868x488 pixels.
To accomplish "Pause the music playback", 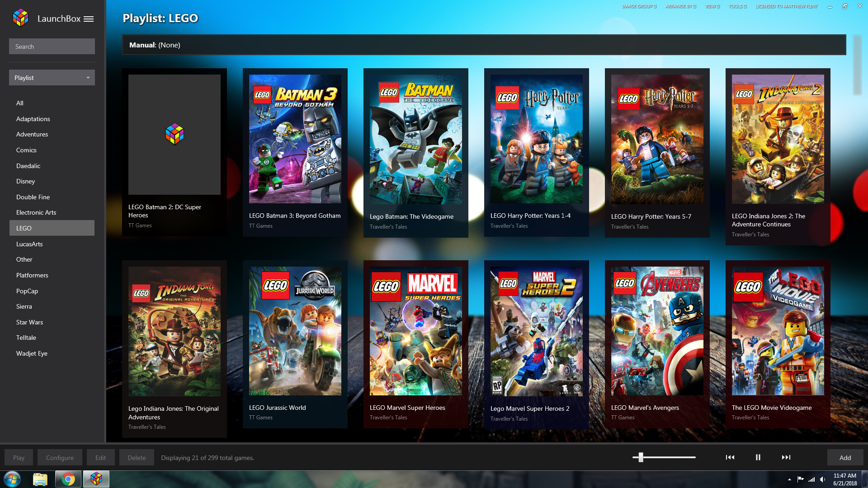I will coord(758,457).
